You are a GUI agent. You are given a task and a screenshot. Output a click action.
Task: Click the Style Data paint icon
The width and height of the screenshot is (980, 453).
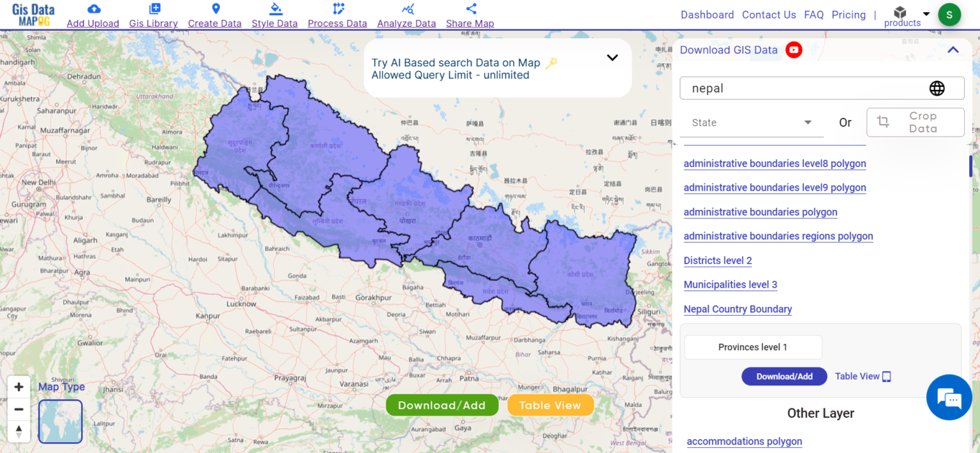point(274,9)
